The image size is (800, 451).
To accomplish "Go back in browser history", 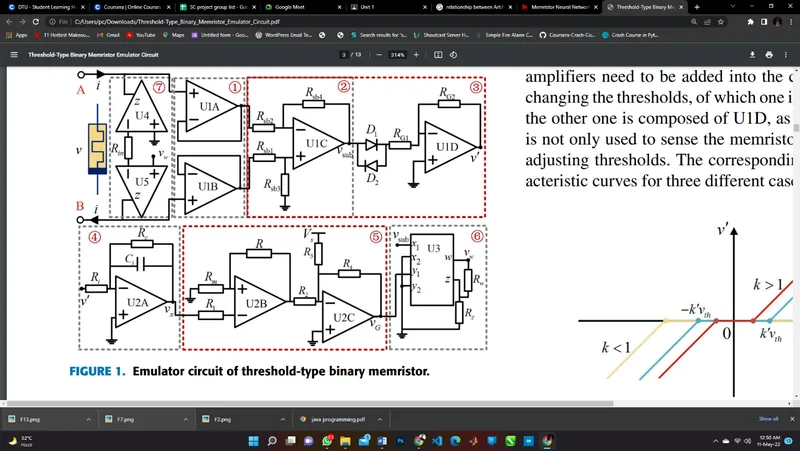I will tap(9, 22).
